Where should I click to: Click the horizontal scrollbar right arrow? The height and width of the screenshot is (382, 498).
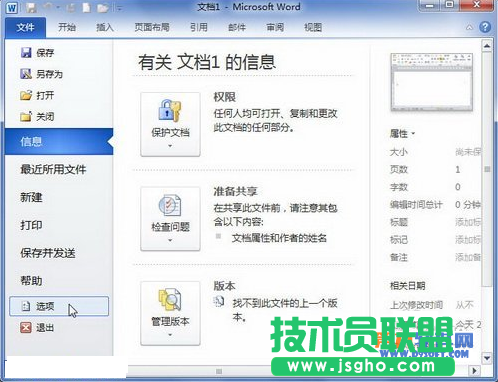(x=474, y=370)
